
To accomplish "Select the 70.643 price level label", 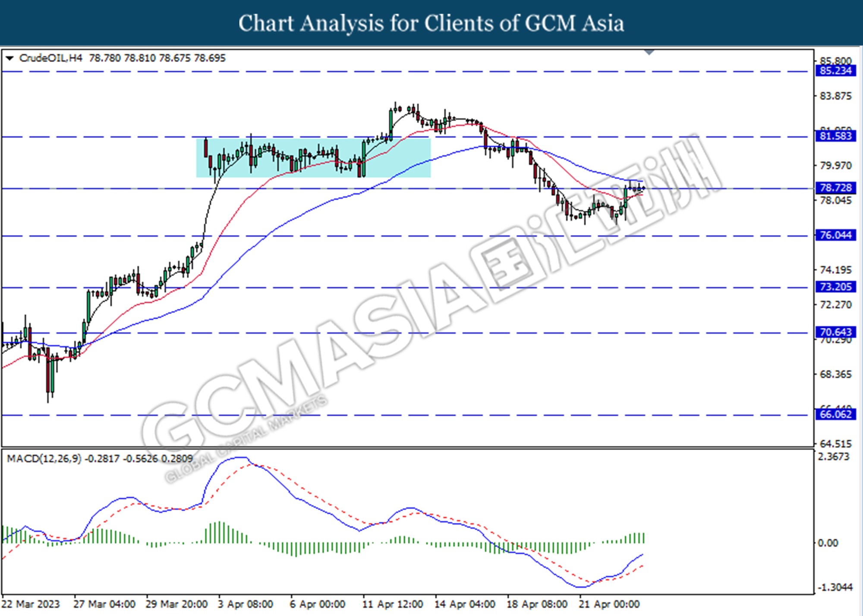I will point(835,332).
